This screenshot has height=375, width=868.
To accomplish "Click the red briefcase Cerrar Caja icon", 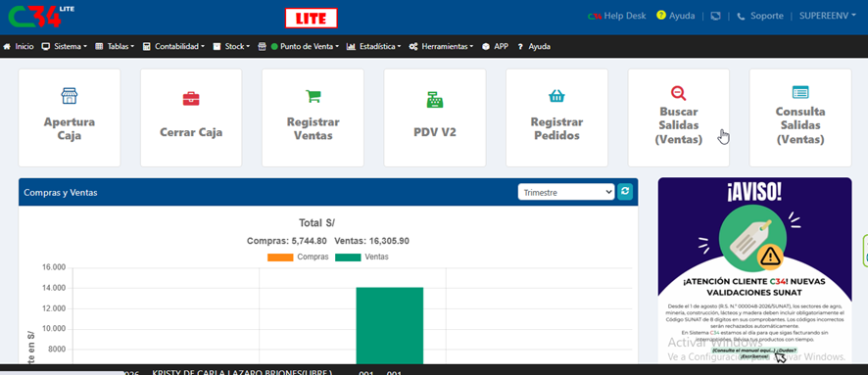I will coord(191,99).
